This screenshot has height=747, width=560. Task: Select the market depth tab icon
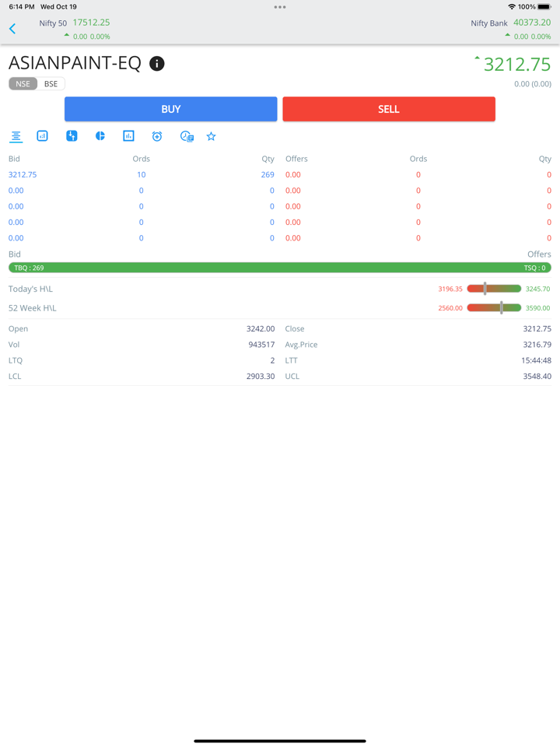(16, 136)
